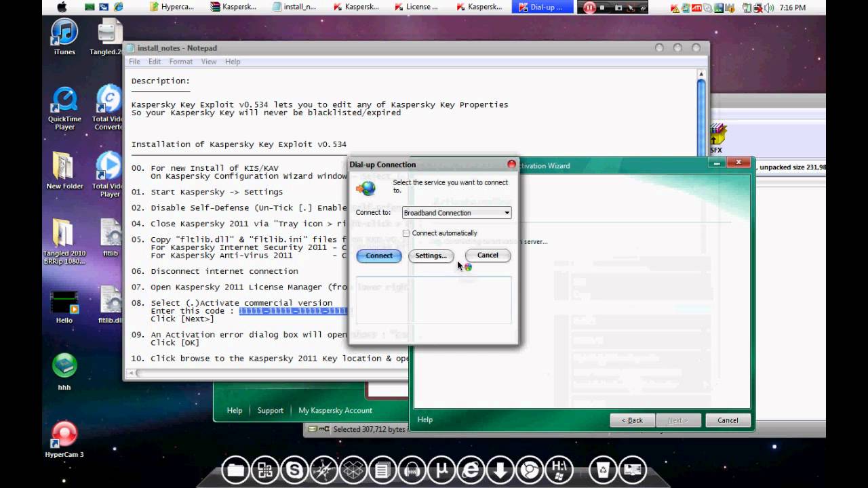
Task: Open the H:\ drive dock icon
Action: pyautogui.click(x=559, y=470)
